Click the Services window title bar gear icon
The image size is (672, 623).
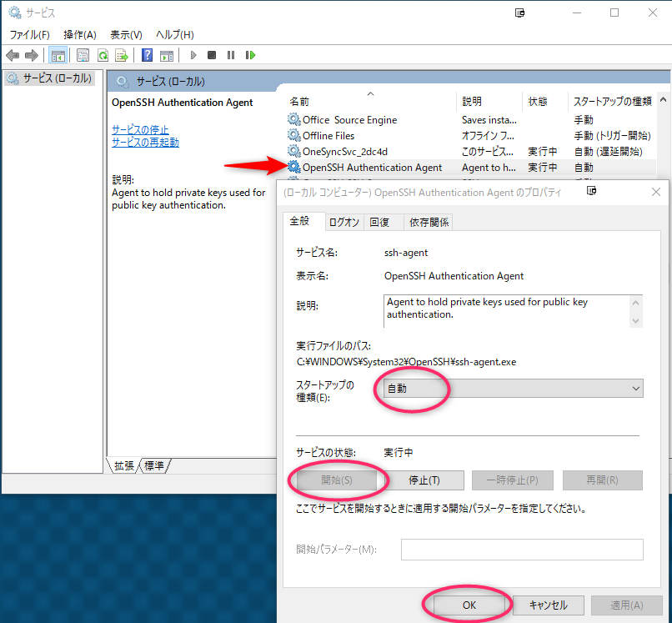point(15,13)
